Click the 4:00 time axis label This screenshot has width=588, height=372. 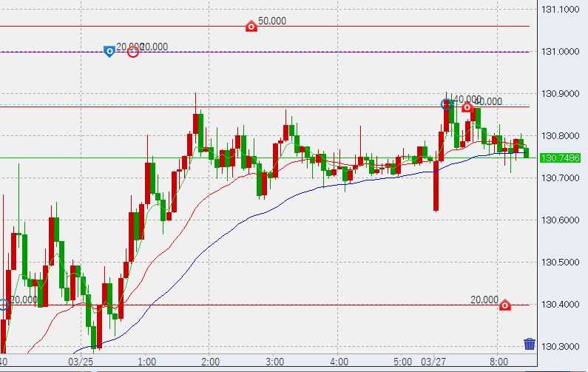click(339, 362)
